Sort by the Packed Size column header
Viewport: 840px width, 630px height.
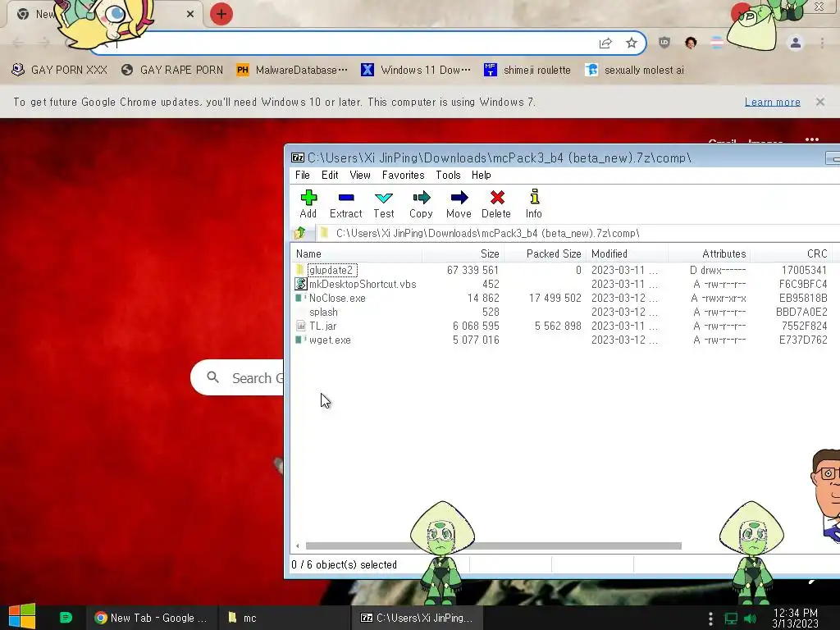tap(545, 254)
